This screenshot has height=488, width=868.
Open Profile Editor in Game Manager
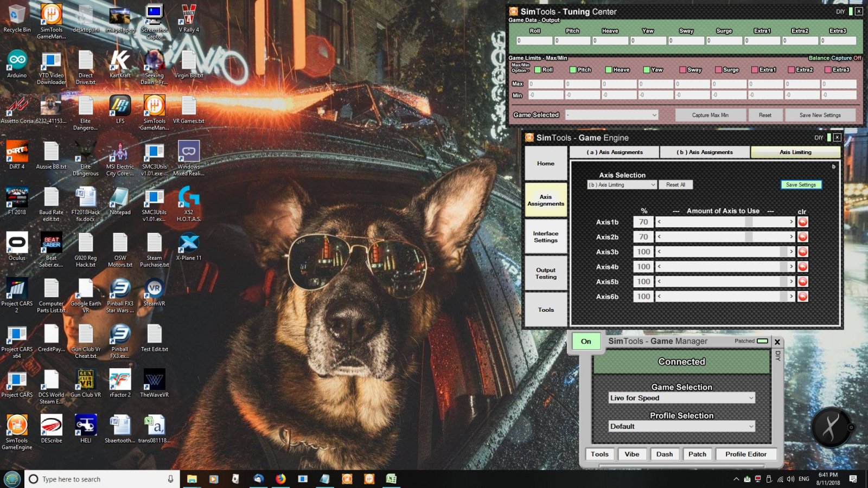746,454
